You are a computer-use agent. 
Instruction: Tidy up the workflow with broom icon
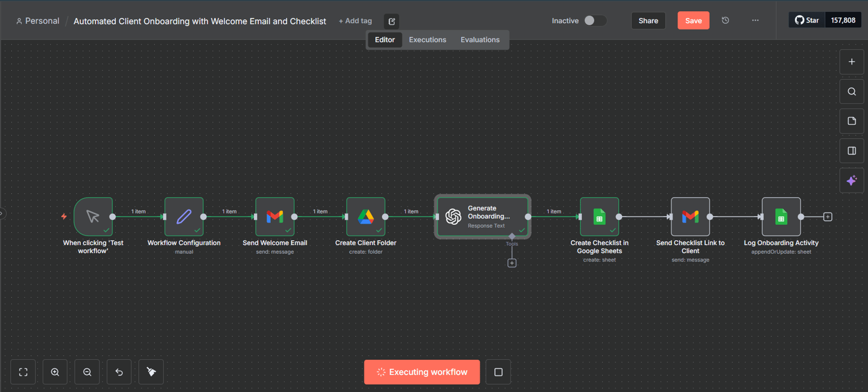tap(151, 372)
